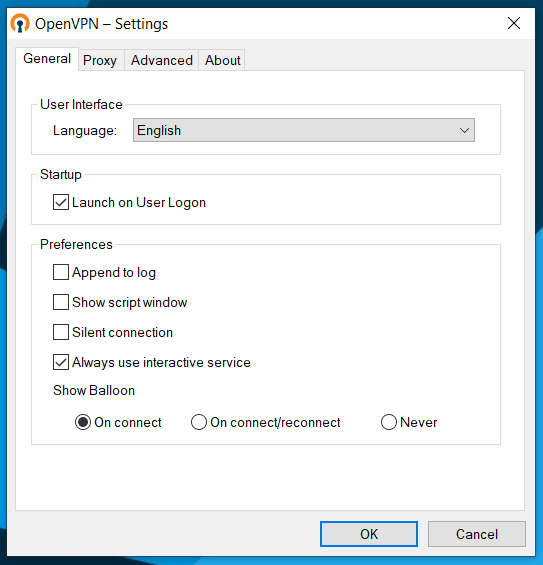Open the Proxy tab
Screen dimensions: 543x565
click(x=100, y=60)
